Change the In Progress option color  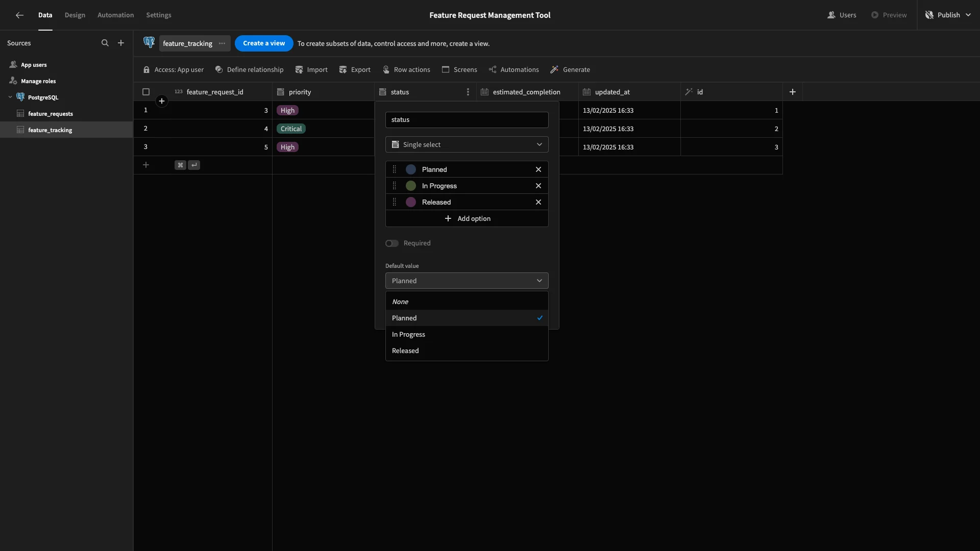(x=411, y=186)
